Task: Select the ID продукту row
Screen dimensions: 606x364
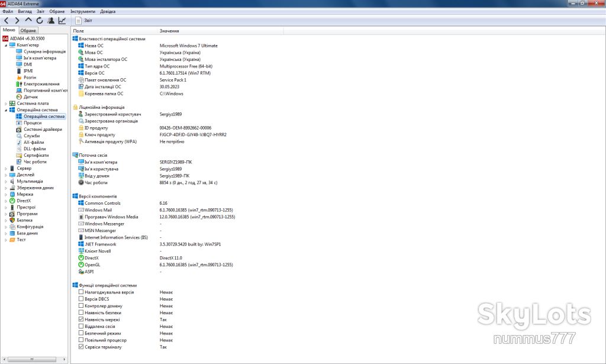Action: pyautogui.click(x=145, y=128)
